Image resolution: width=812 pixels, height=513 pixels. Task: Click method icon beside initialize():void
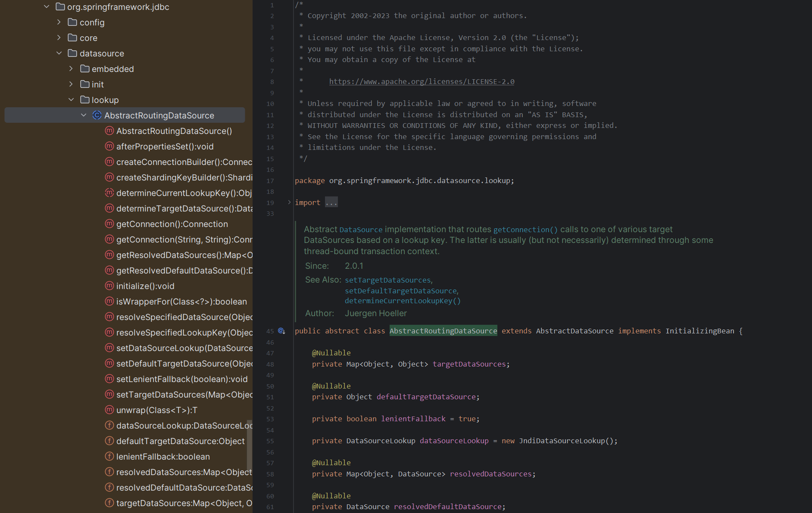[109, 286]
